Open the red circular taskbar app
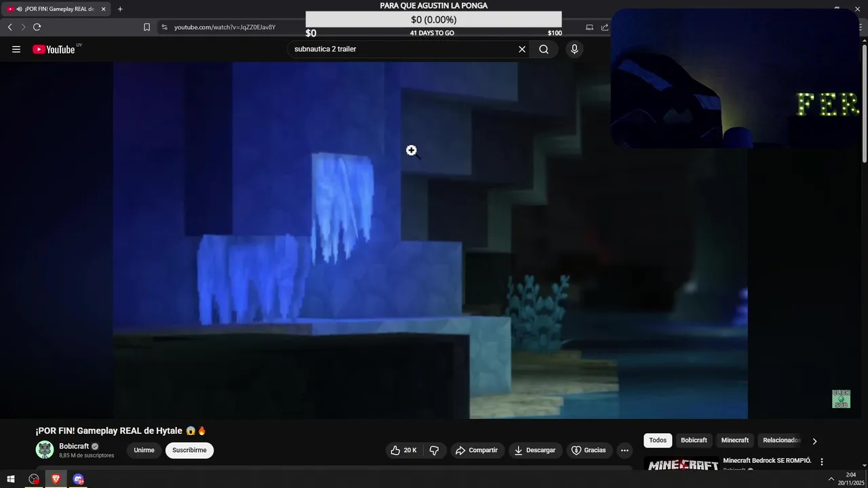 (x=34, y=479)
